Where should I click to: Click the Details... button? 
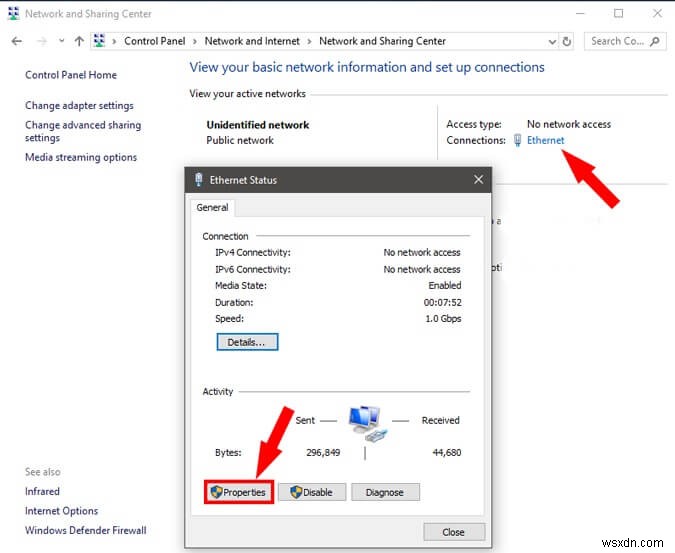coord(247,342)
